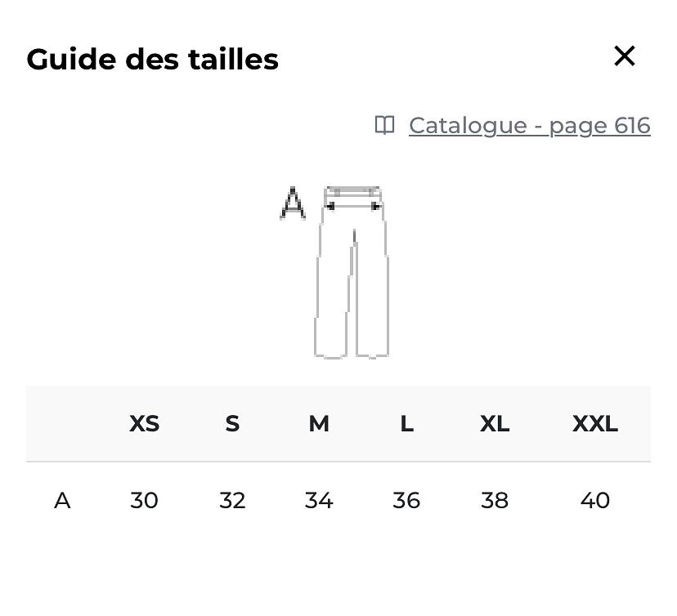Click the value 40 under XXL
The height and width of the screenshot is (616, 677).
click(595, 501)
